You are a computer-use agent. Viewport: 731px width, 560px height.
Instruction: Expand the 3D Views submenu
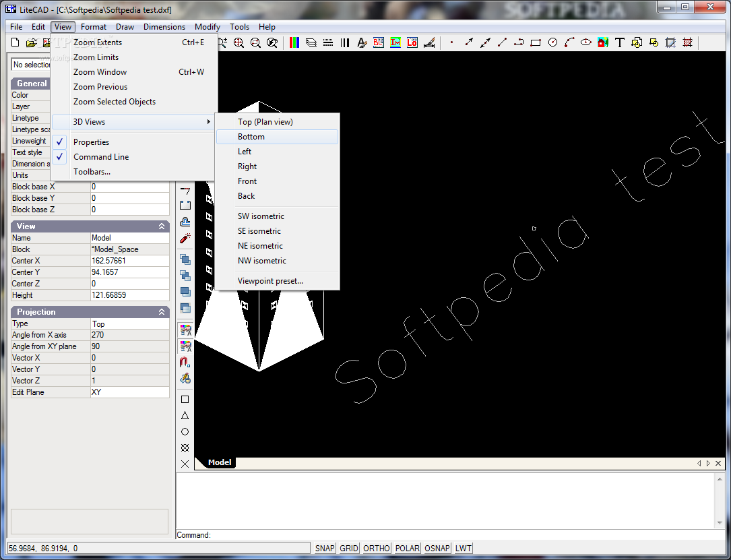pos(133,122)
